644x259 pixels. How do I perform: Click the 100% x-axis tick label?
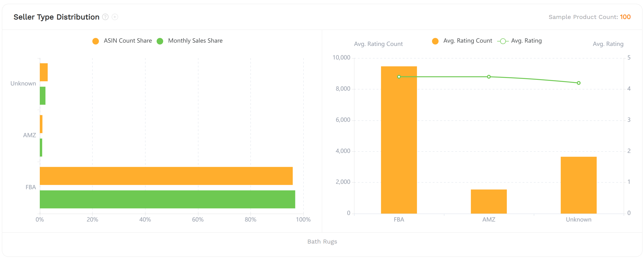303,220
